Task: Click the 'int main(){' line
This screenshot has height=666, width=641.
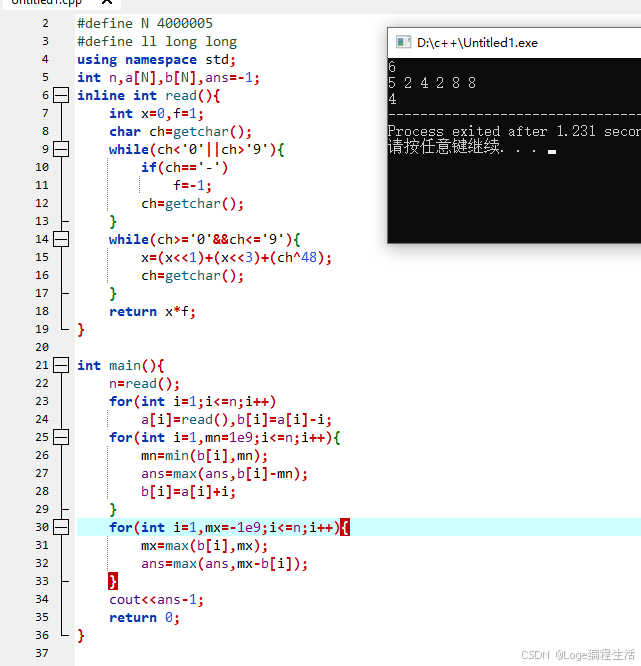Action: (x=121, y=365)
